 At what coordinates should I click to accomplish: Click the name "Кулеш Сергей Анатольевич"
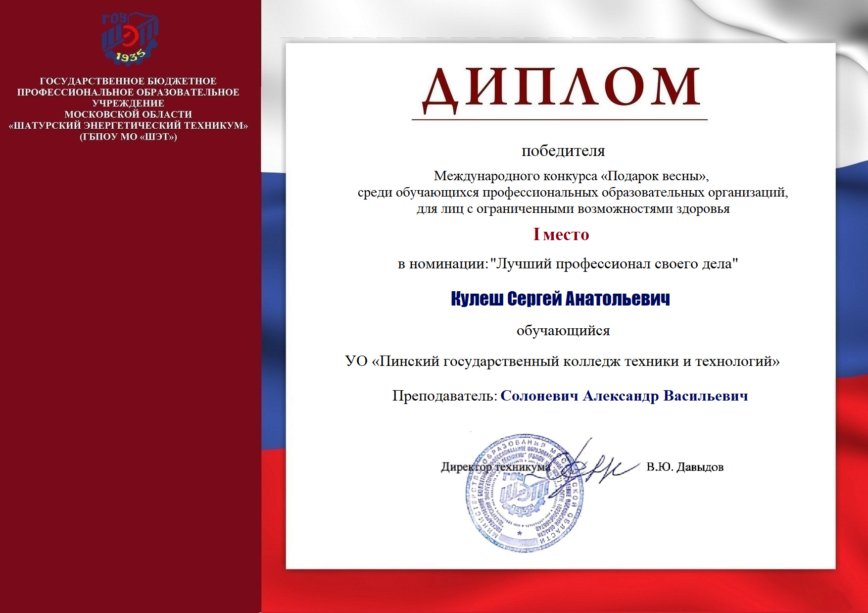pyautogui.click(x=560, y=299)
